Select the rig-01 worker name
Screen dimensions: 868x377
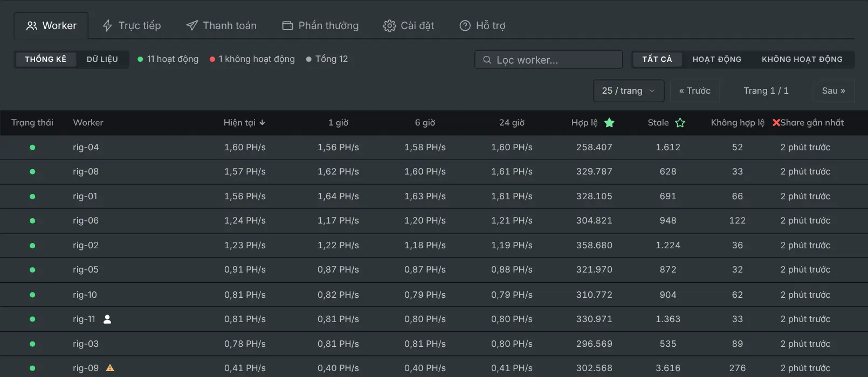(85, 197)
